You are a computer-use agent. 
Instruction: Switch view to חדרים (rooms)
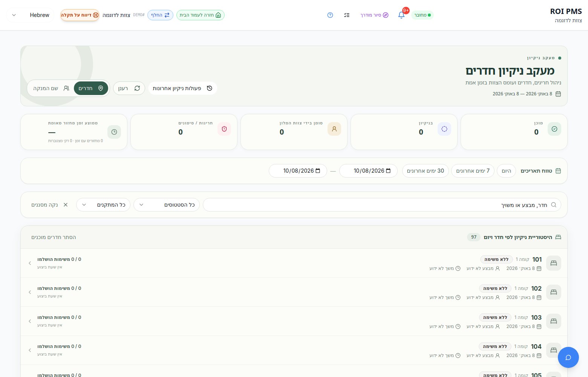click(91, 88)
